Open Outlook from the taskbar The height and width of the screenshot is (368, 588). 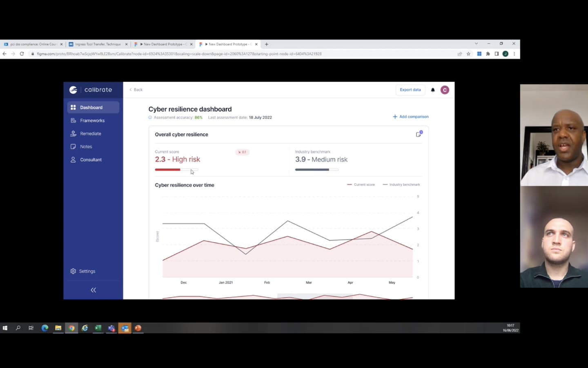click(125, 328)
